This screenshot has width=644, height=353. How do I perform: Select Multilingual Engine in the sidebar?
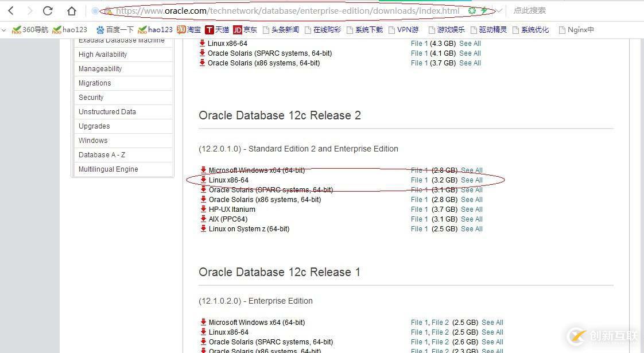click(x=107, y=169)
